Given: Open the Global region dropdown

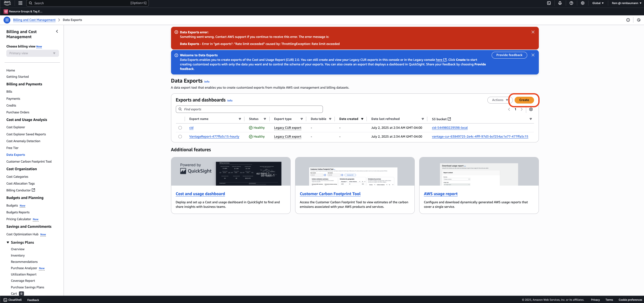Looking at the screenshot, I should tap(598, 3).
